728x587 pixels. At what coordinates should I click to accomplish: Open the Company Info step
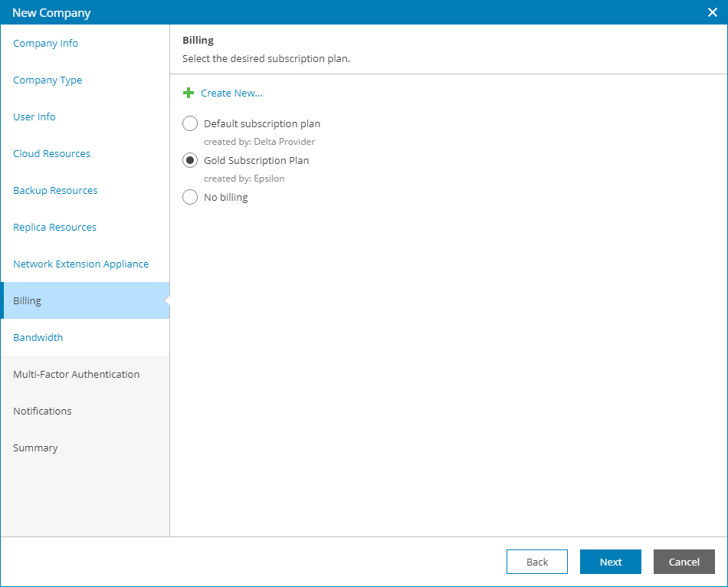pos(45,43)
